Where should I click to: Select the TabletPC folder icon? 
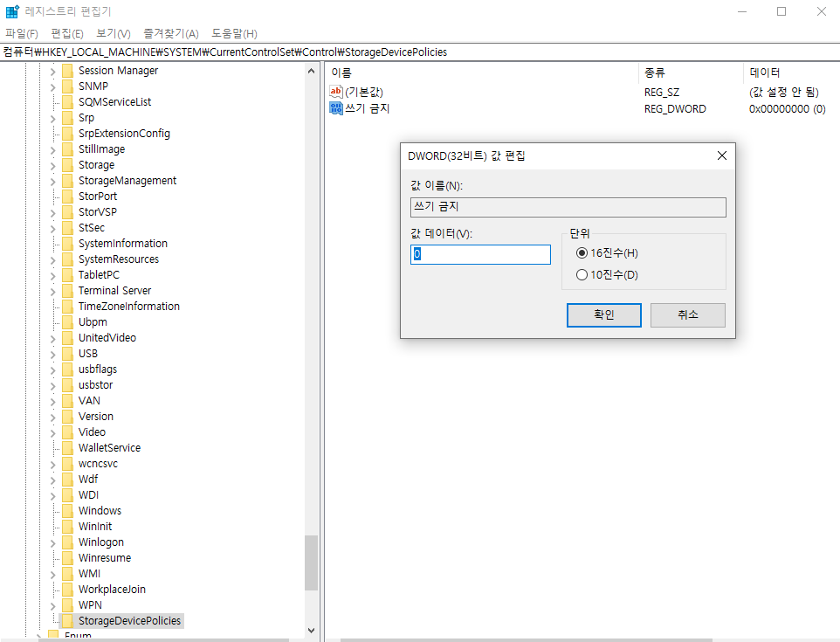pos(67,275)
